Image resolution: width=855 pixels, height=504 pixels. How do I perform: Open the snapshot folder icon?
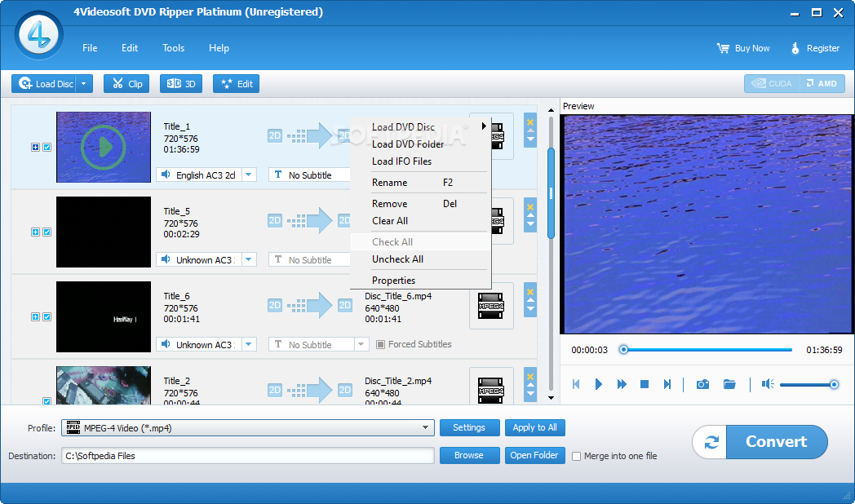[x=729, y=385]
